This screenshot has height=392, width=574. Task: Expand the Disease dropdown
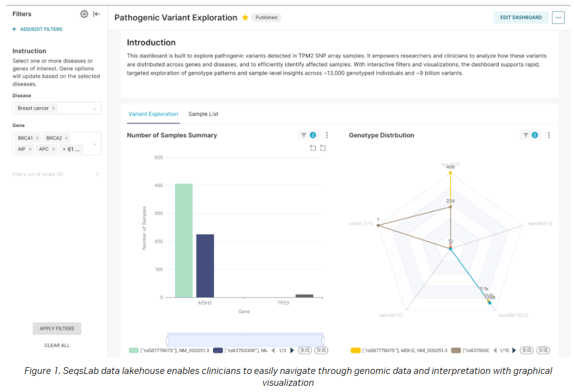click(95, 108)
